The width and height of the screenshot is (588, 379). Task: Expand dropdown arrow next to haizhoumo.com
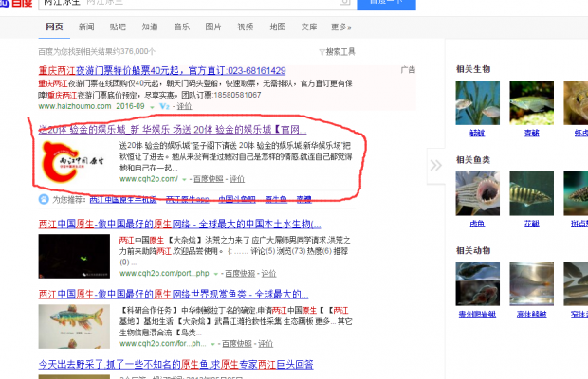click(152, 107)
